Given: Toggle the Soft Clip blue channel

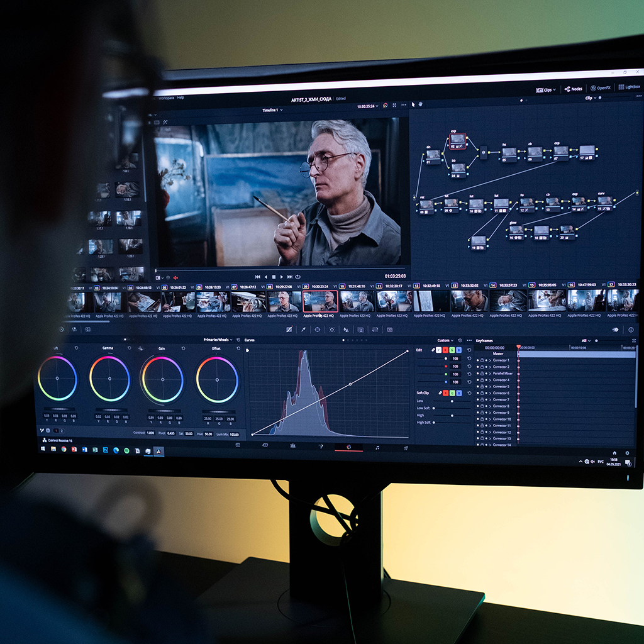Looking at the screenshot, I should (458, 393).
